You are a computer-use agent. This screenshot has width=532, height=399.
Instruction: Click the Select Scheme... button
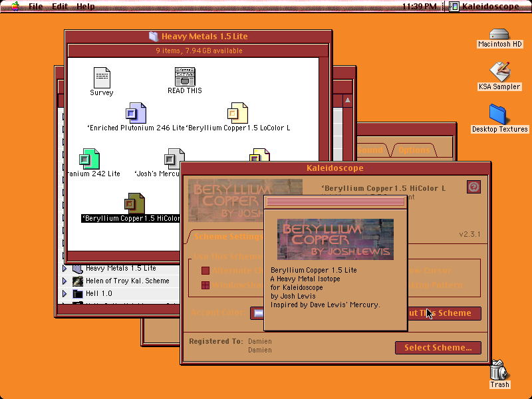click(x=438, y=348)
